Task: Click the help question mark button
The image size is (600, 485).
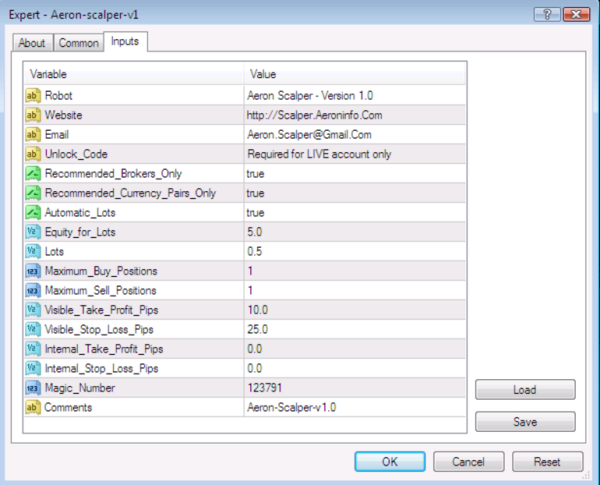Action: [x=547, y=15]
